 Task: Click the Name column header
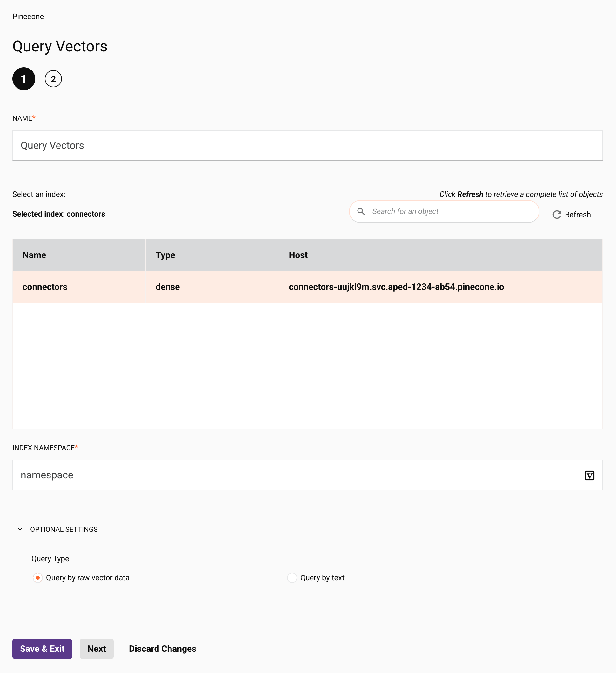79,255
